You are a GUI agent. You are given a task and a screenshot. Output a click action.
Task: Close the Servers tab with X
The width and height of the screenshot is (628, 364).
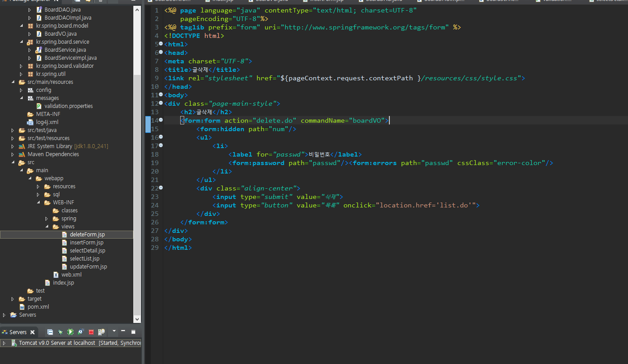(x=33, y=332)
